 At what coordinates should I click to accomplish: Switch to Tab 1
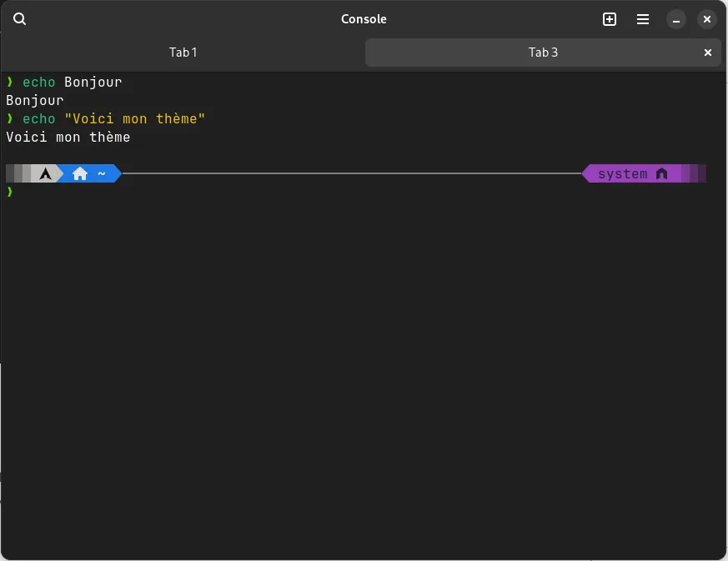click(x=183, y=53)
